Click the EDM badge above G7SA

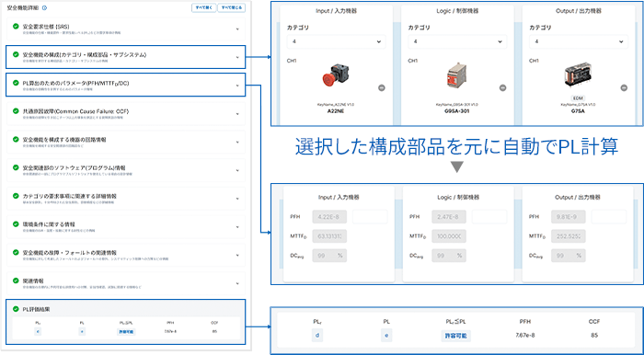tap(578, 98)
